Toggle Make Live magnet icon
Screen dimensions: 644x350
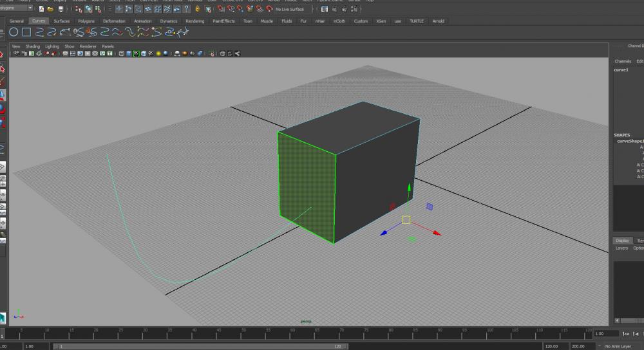click(269, 8)
